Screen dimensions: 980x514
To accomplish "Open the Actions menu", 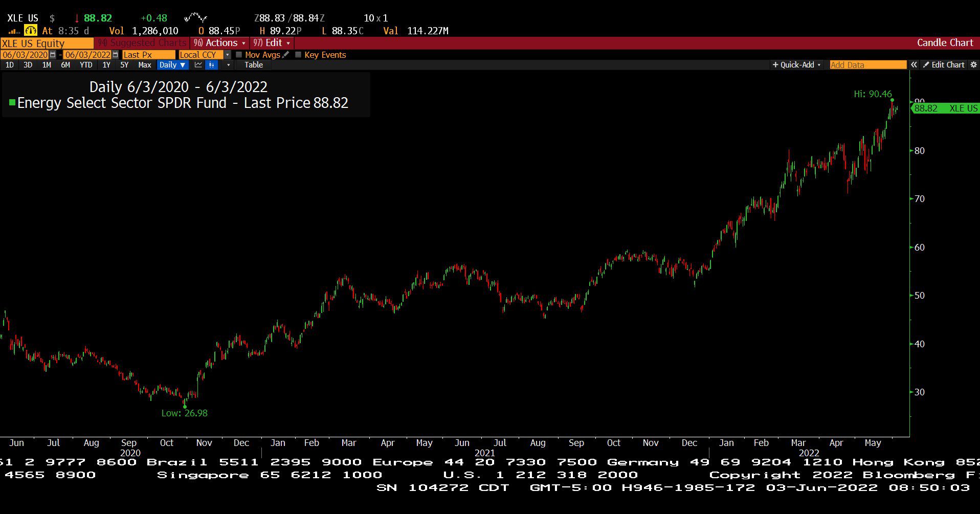I will click(220, 43).
